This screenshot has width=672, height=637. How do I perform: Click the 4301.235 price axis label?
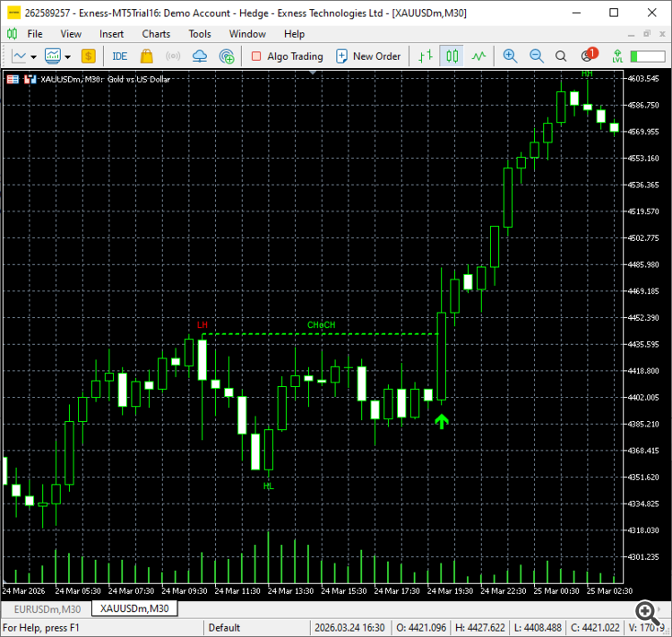point(643,557)
